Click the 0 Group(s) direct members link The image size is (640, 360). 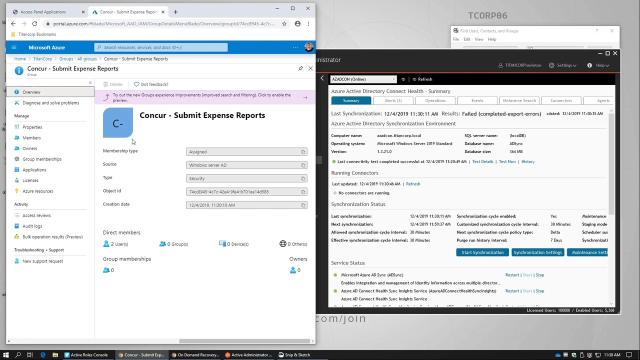173,244
